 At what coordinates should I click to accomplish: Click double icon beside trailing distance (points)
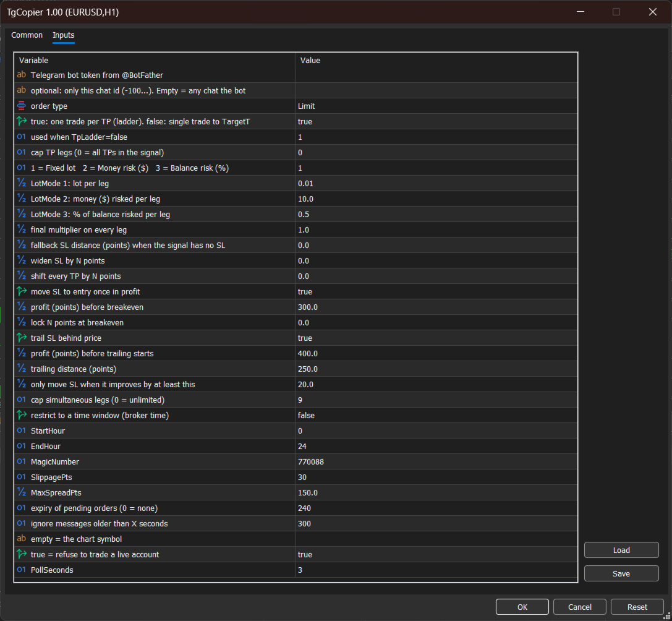(22, 369)
